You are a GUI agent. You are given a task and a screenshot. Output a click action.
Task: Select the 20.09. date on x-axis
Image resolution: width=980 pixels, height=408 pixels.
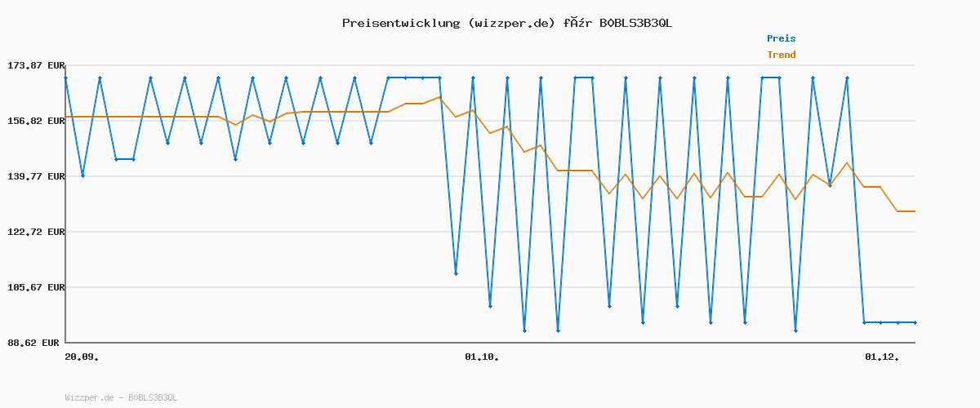(82, 357)
